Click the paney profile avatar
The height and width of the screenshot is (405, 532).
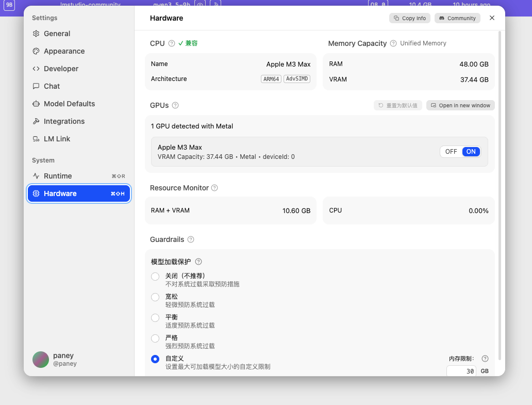pos(41,360)
